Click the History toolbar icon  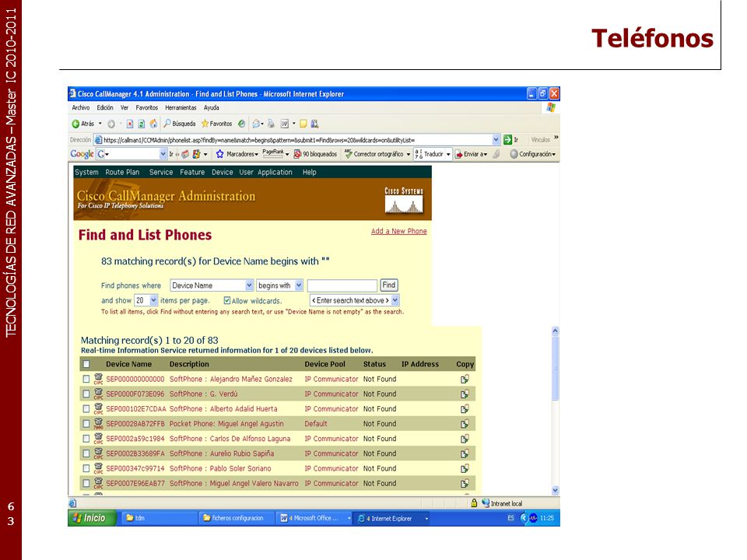(242, 124)
